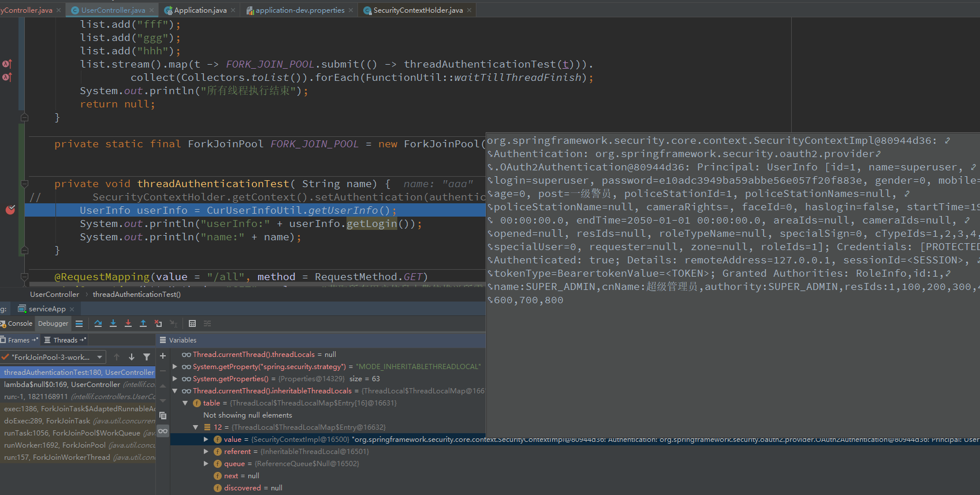The height and width of the screenshot is (495, 980).
Task: Click the Step Into debugger icon
Action: click(x=113, y=323)
